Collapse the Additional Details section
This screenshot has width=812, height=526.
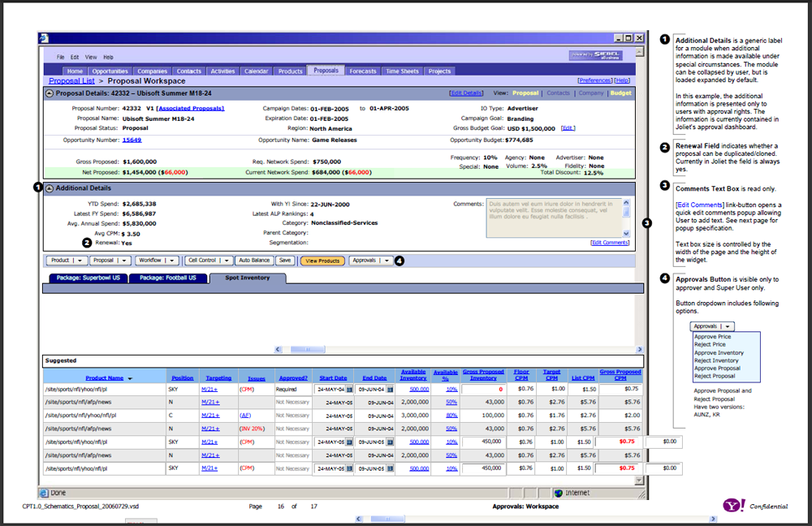pyautogui.click(x=50, y=188)
